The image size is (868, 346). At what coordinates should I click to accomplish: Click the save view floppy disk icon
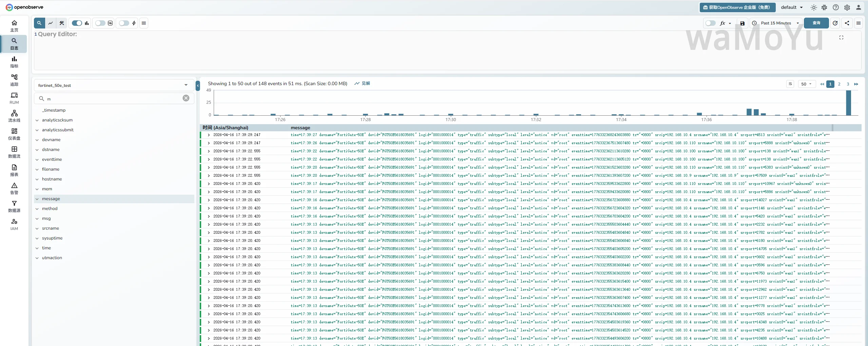tap(742, 23)
